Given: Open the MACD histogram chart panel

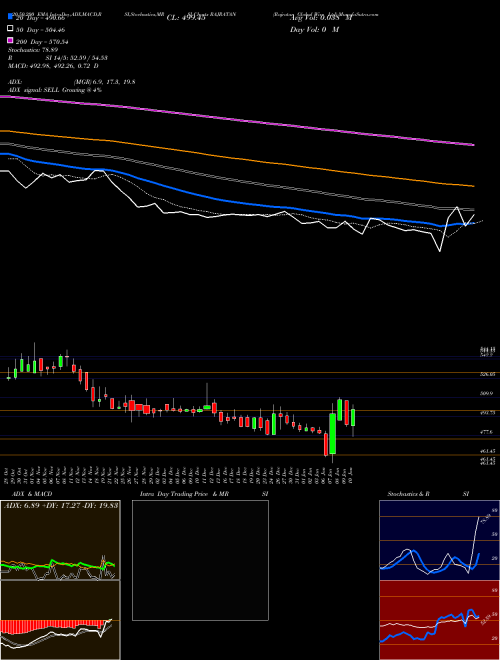Looking at the screenshot, I should pos(60,620).
